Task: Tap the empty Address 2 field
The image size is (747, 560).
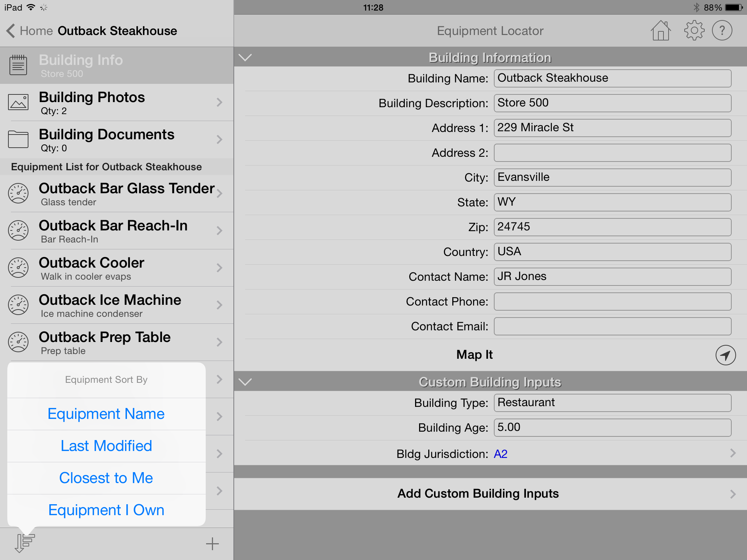Action: pyautogui.click(x=612, y=153)
